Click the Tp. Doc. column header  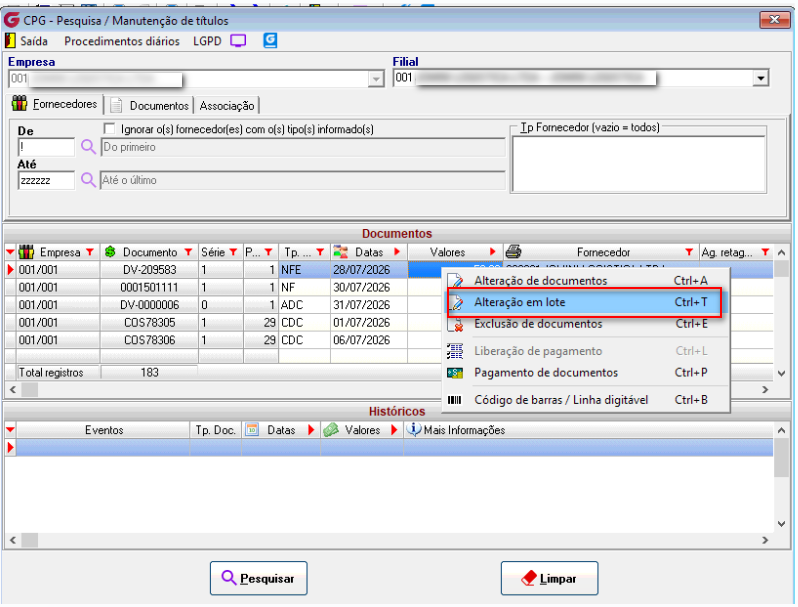pyautogui.click(x=216, y=430)
